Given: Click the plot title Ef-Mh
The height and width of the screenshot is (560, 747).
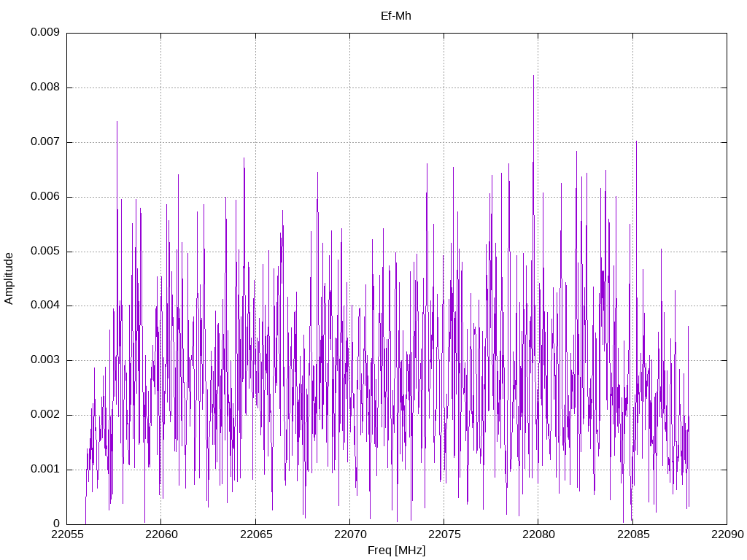Looking at the screenshot, I should 396,15.
